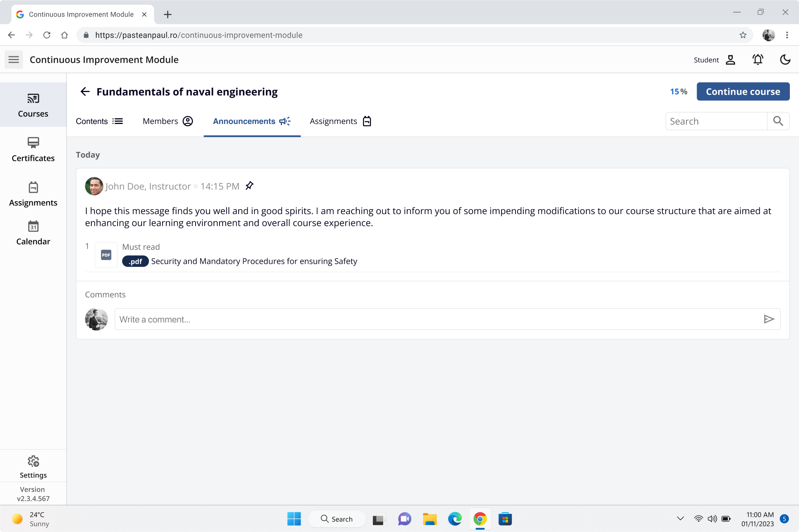Viewport: 799px width, 532px height.
Task: Open Chrome's three-dot menu
Action: [787, 35]
